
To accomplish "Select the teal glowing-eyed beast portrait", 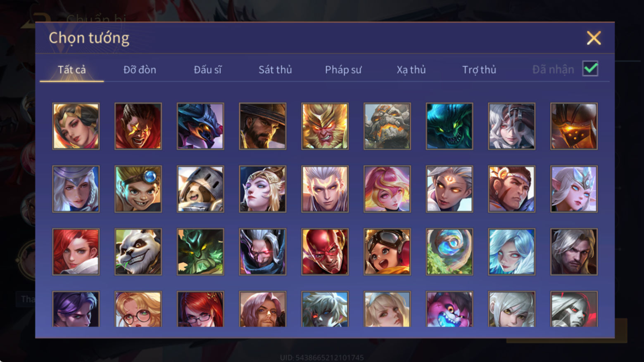I will pos(449,126).
